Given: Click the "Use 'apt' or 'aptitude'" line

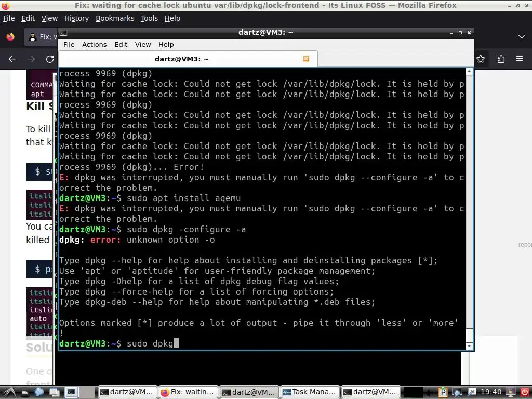Looking at the screenshot, I should tap(217, 271).
